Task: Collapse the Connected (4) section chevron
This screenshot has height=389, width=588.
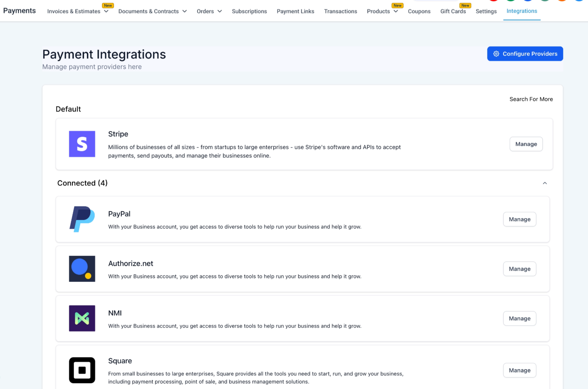Action: click(545, 183)
